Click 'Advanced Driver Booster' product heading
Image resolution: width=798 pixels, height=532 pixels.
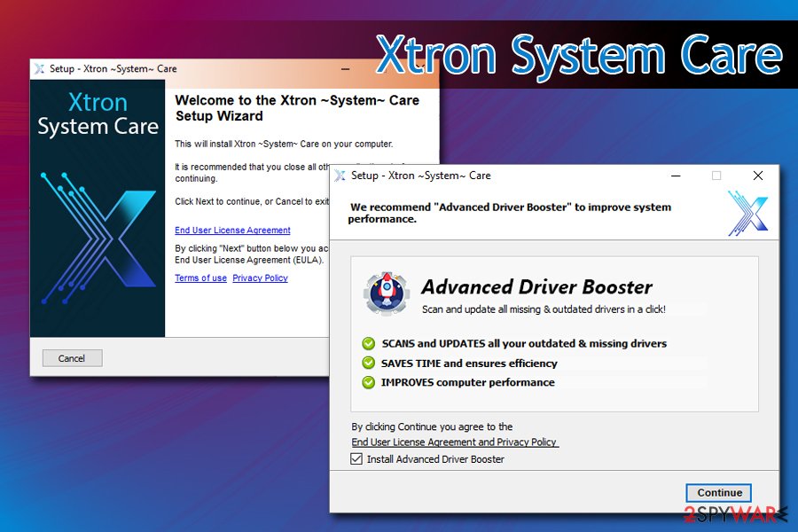[536, 287]
